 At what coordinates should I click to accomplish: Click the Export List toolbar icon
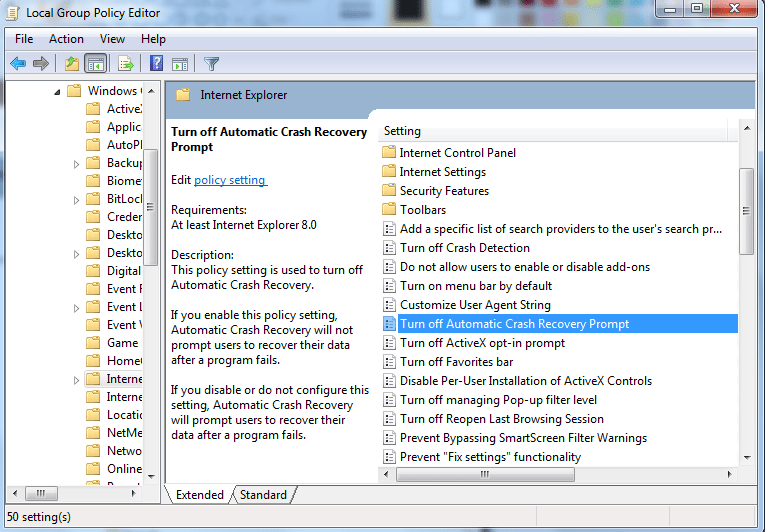coord(126,63)
